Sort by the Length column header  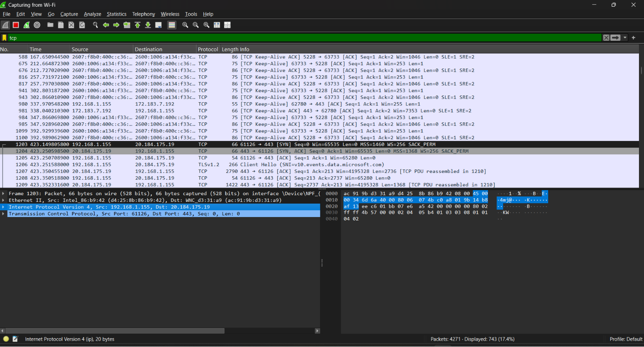230,49
